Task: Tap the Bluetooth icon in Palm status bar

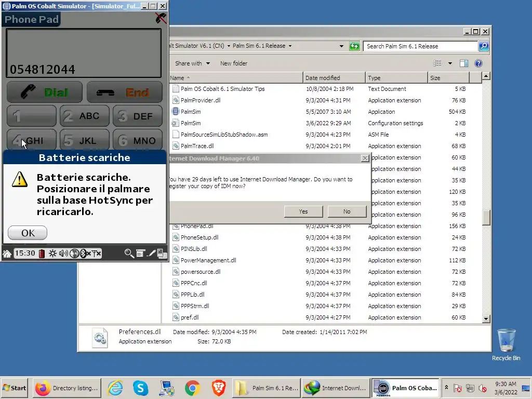Action: [x=85, y=254]
